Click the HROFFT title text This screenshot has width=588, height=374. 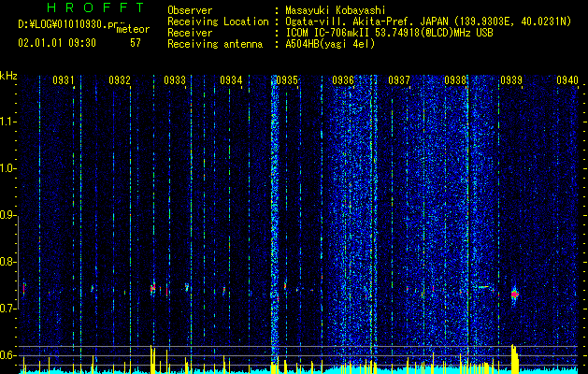[x=95, y=7]
